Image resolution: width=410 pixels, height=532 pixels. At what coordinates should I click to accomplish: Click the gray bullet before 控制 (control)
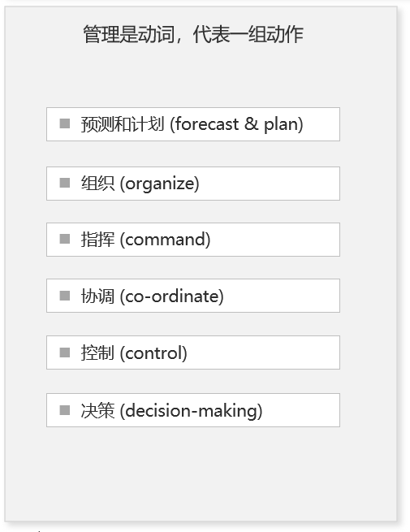click(x=65, y=353)
